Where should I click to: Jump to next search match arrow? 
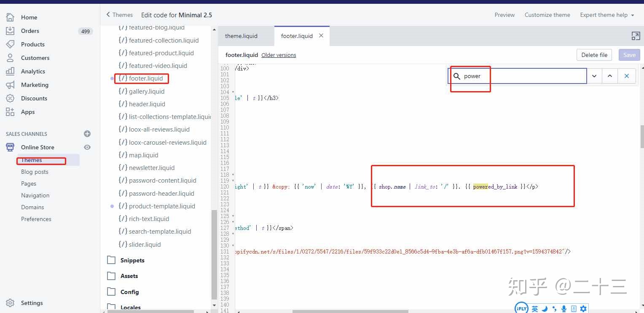tap(594, 76)
